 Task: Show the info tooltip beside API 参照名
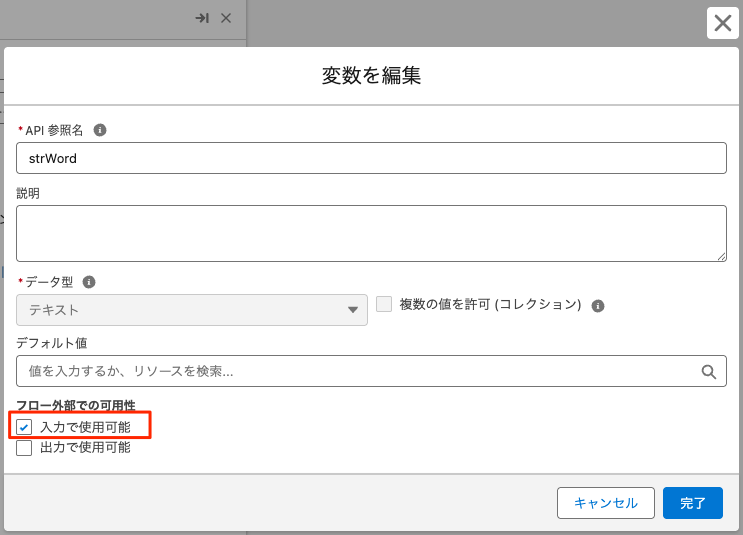point(100,131)
